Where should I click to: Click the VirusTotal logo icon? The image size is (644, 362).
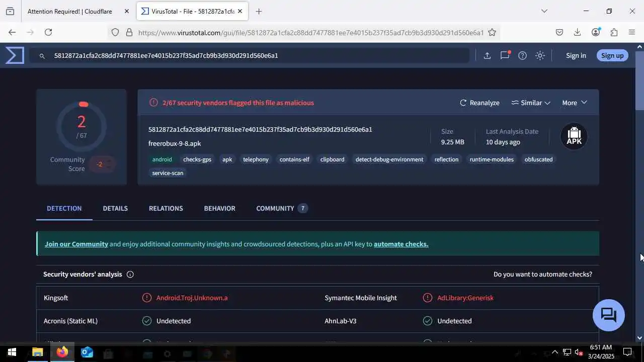[15, 55]
